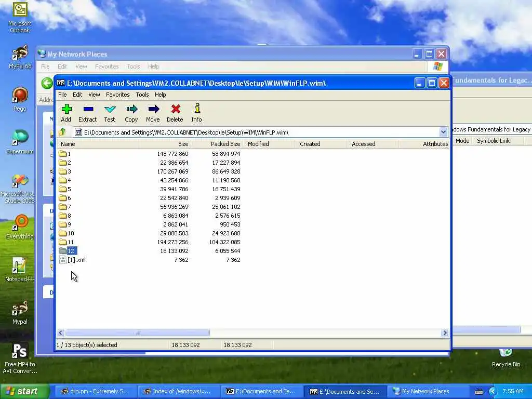This screenshot has width=532, height=399.
Task: Sort by the Size column header
Action: [165, 144]
